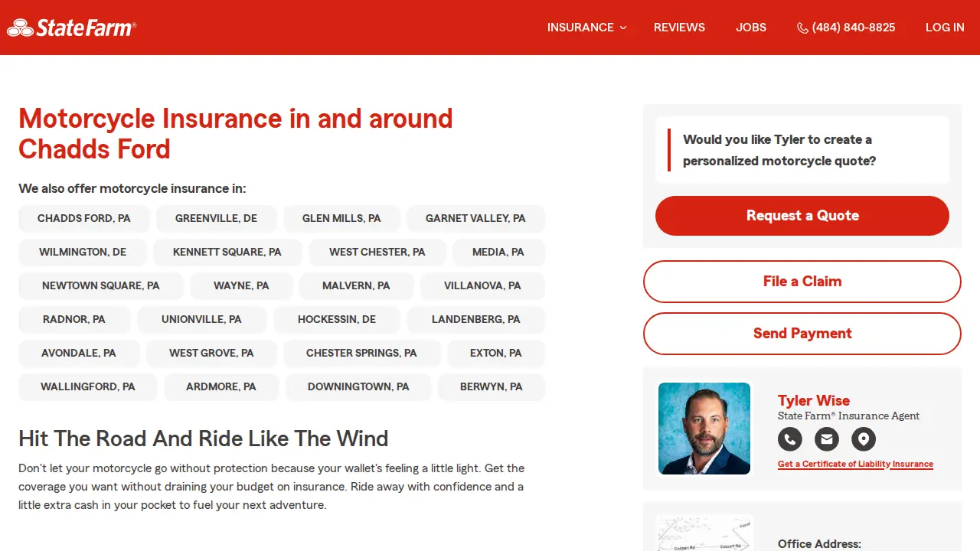
Task: Open Chester Springs, PA location
Action: (x=361, y=353)
